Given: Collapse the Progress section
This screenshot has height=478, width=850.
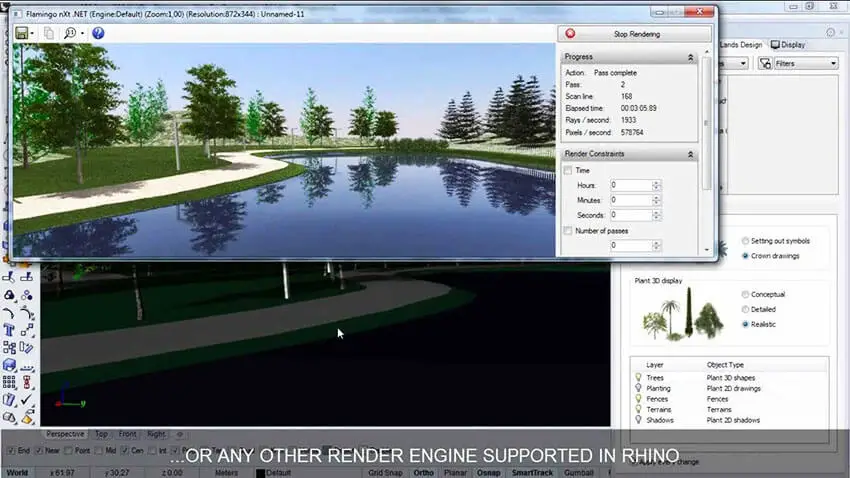Looking at the screenshot, I should click(690, 57).
